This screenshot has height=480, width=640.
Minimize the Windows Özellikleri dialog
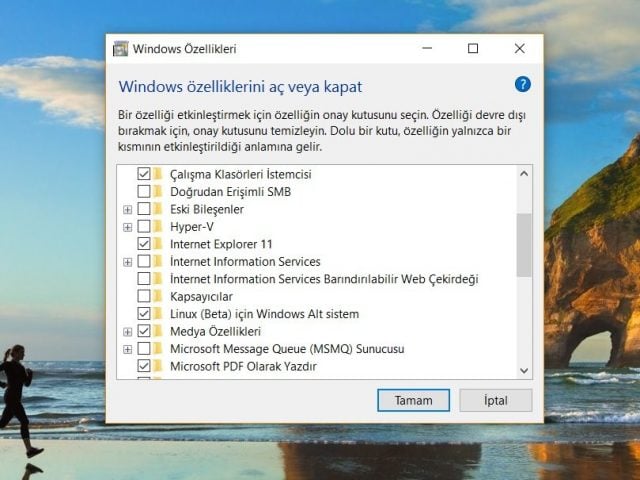tap(427, 49)
